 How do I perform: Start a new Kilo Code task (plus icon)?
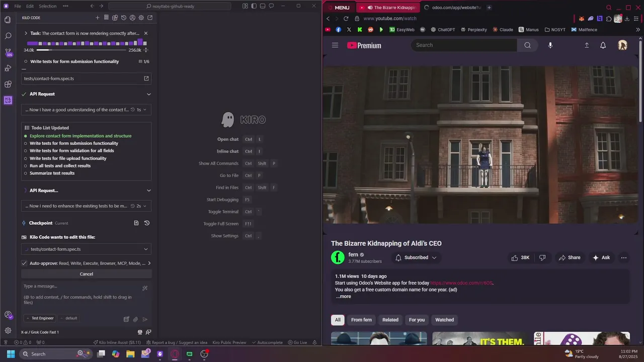point(98,18)
